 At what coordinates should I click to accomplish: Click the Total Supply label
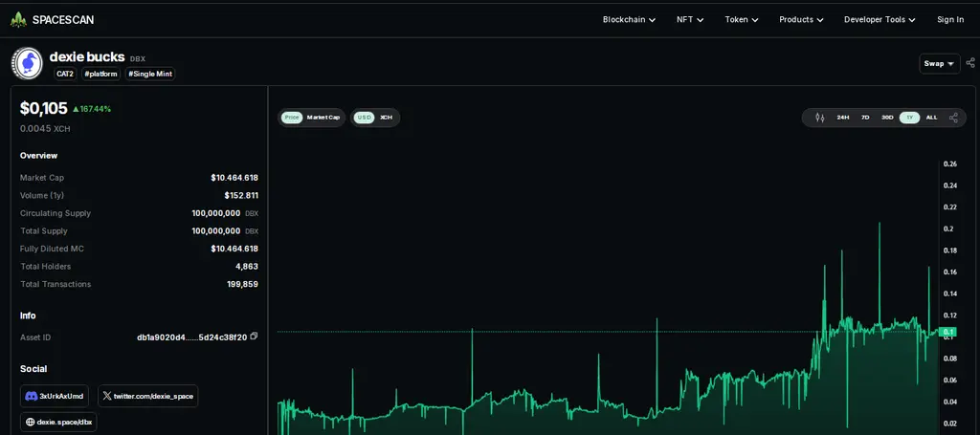[44, 231]
